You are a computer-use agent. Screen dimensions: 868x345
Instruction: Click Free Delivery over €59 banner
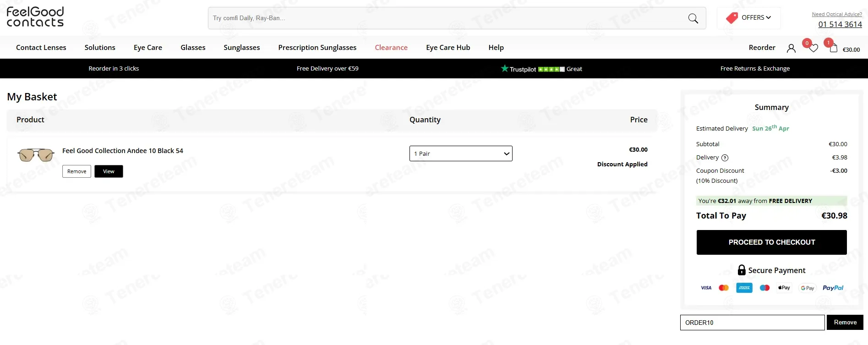tap(328, 69)
